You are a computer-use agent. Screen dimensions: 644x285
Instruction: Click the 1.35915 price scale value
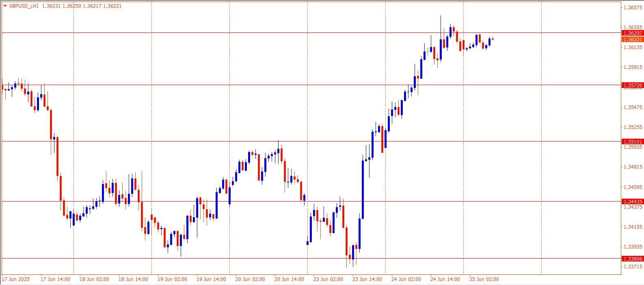tap(633, 67)
